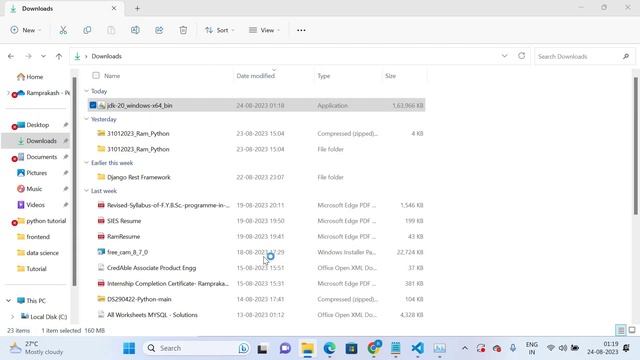Screen dimensions: 640x360
Task: Collapse the Today group
Action: tap(86, 91)
